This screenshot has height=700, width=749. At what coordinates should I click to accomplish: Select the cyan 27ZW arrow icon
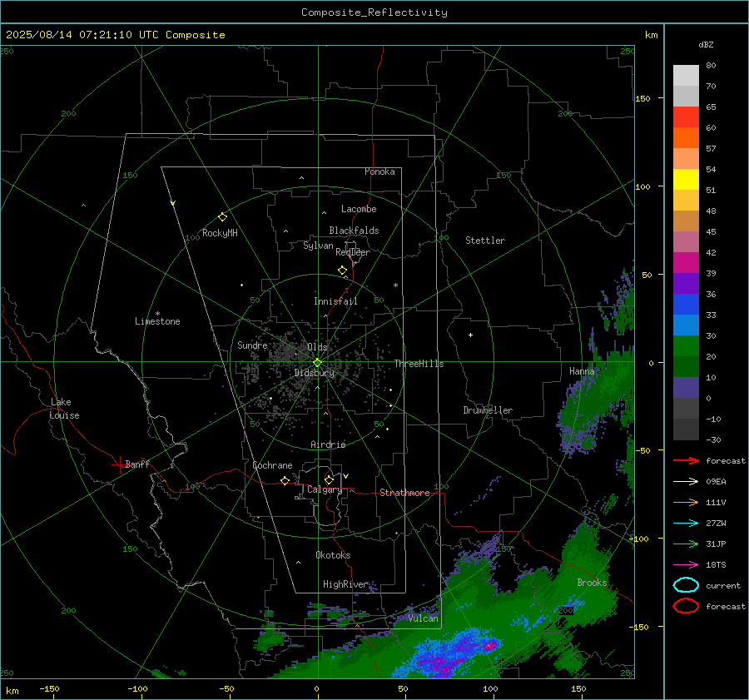[686, 524]
